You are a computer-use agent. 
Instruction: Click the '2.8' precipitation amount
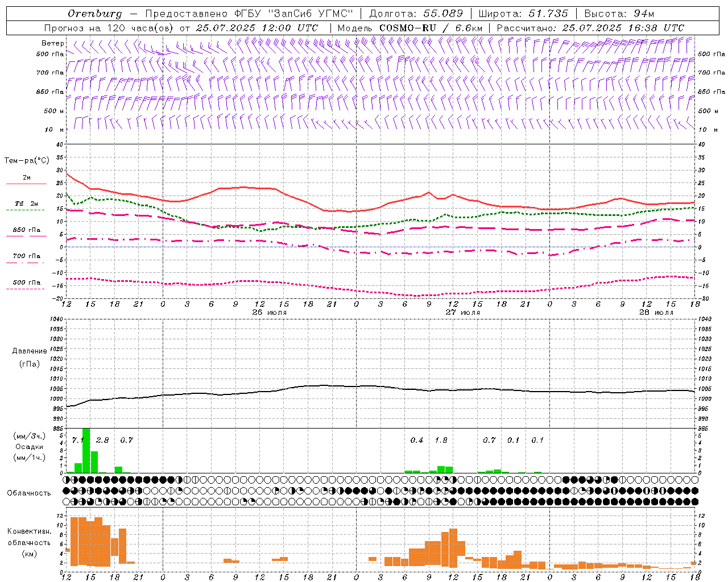[x=102, y=440]
